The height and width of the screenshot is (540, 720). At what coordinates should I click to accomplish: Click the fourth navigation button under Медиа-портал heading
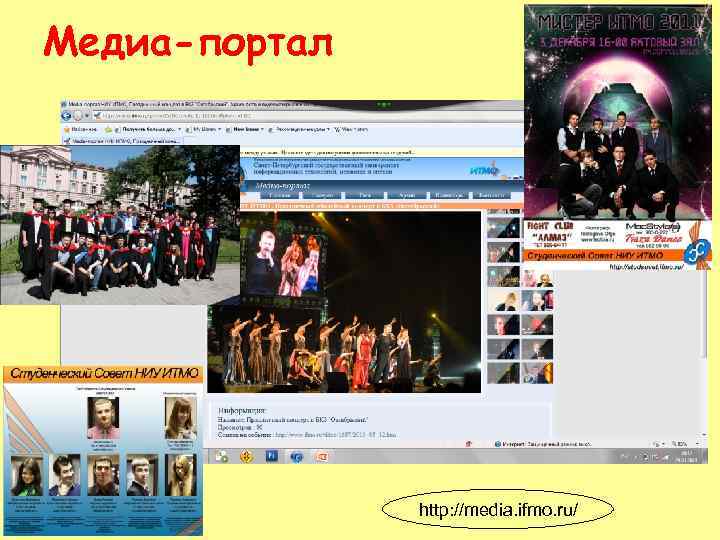(407, 195)
